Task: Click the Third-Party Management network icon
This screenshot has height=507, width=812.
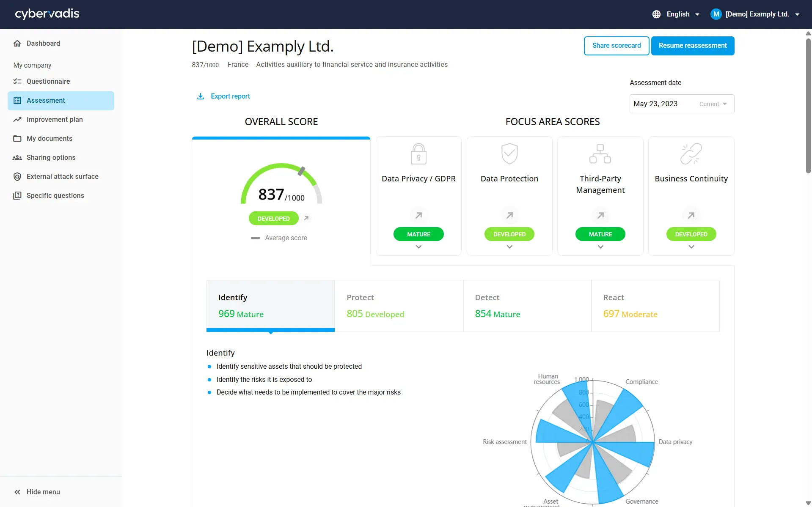Action: [600, 154]
